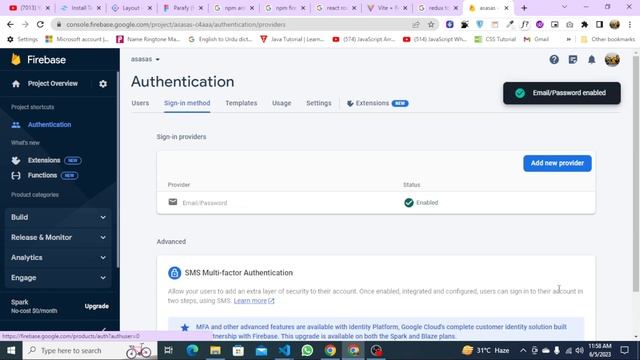Viewport: 640px width, 360px height.
Task: Click Windows taskbar search box
Action: click(90, 350)
